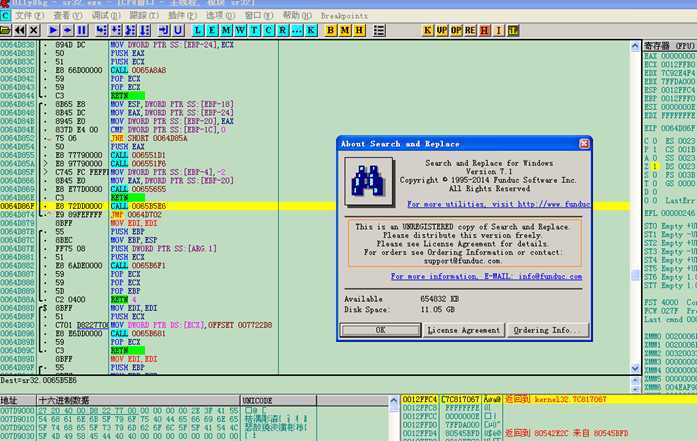Viewport: 697px width, 441px height.
Task: Open the 查看(V) menu
Action: click(x=68, y=16)
